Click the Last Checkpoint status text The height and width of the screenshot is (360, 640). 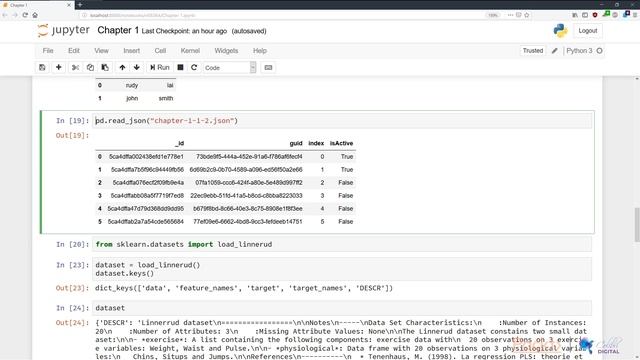pos(184,31)
